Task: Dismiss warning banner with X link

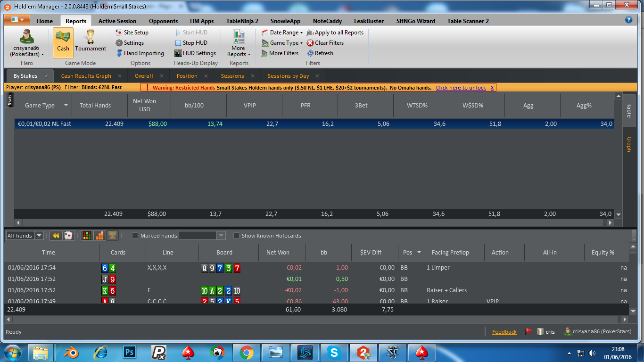Action: point(492,88)
